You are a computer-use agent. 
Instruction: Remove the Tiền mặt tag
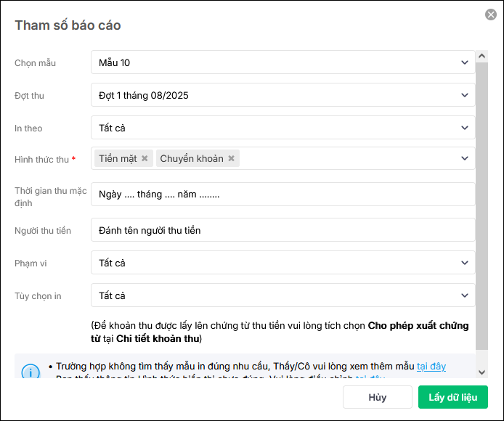pos(145,158)
